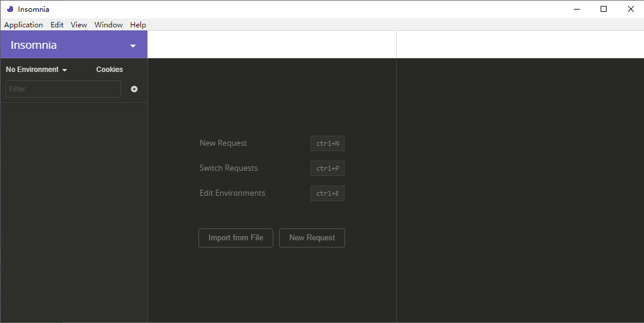This screenshot has height=323, width=644.
Task: Maximize the Insomnia window
Action: pyautogui.click(x=604, y=9)
